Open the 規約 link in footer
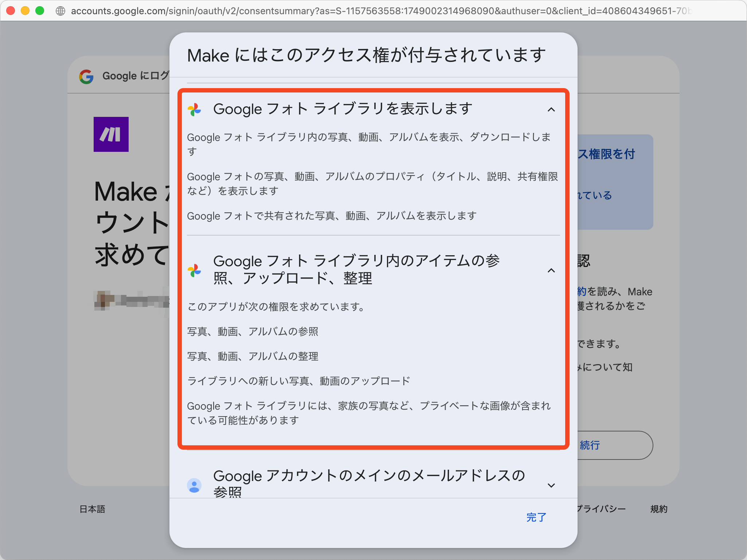 click(659, 509)
